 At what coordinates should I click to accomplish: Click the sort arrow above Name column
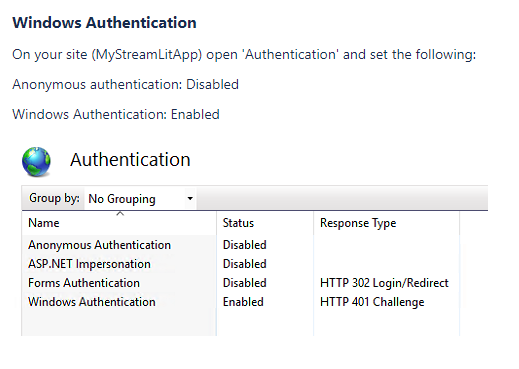pyautogui.click(x=120, y=213)
